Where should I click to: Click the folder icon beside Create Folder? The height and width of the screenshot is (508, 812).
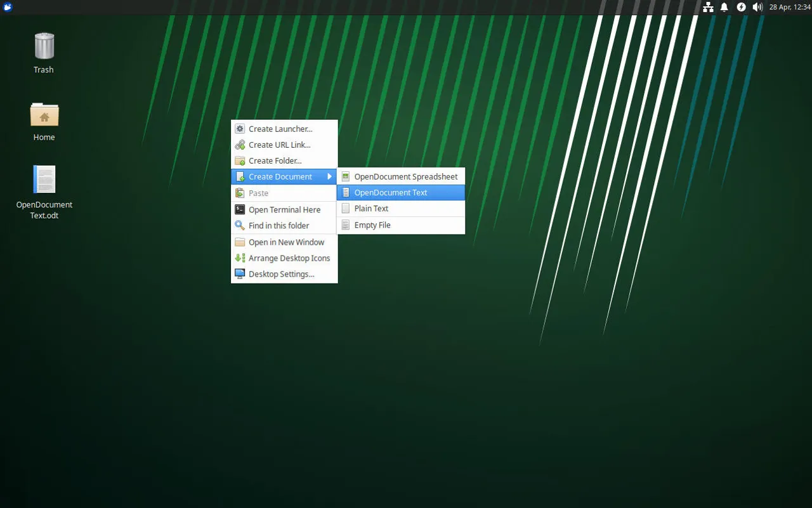point(240,160)
